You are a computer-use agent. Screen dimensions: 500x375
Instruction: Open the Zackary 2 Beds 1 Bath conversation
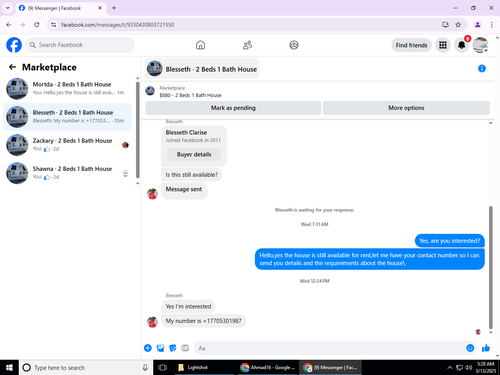click(x=68, y=145)
